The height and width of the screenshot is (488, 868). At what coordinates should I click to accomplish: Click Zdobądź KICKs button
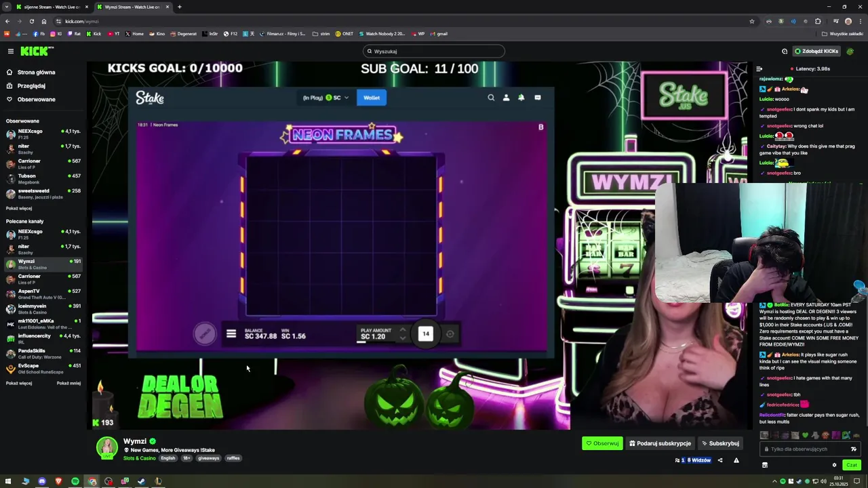(x=816, y=52)
